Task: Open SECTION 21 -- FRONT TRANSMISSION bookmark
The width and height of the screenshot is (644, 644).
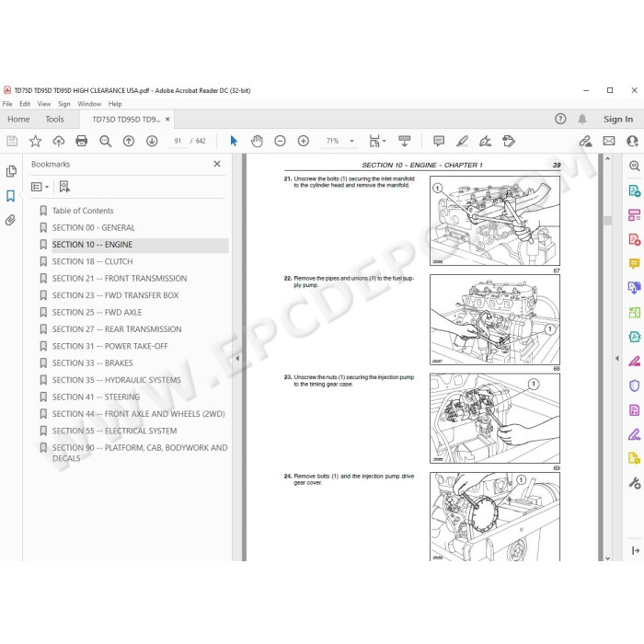Action: (x=119, y=279)
